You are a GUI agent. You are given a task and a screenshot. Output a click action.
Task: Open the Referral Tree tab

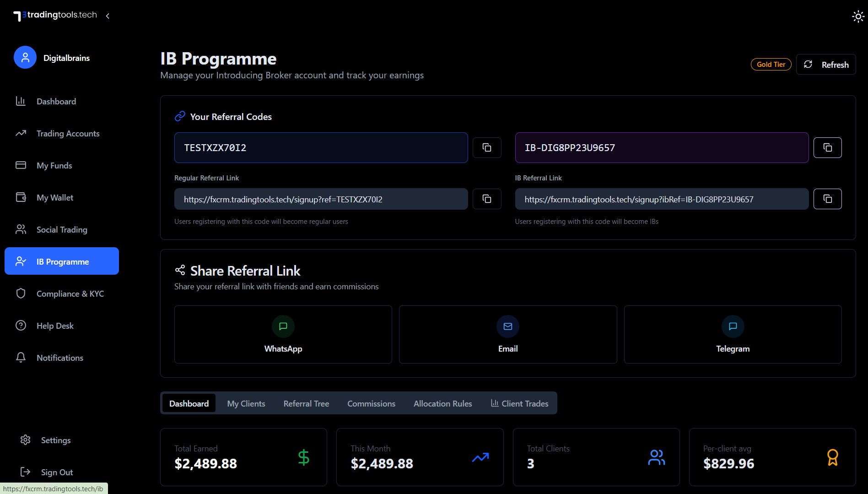coord(306,403)
